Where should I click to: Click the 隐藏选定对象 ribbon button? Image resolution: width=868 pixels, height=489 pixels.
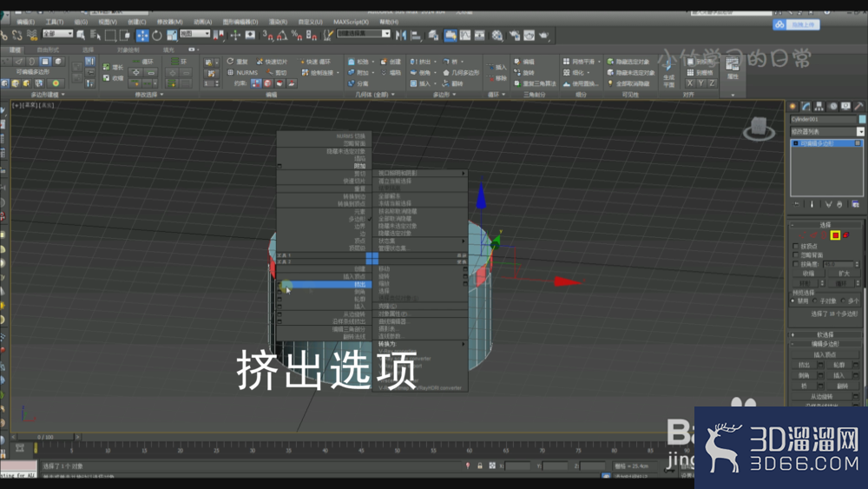pyautogui.click(x=630, y=62)
